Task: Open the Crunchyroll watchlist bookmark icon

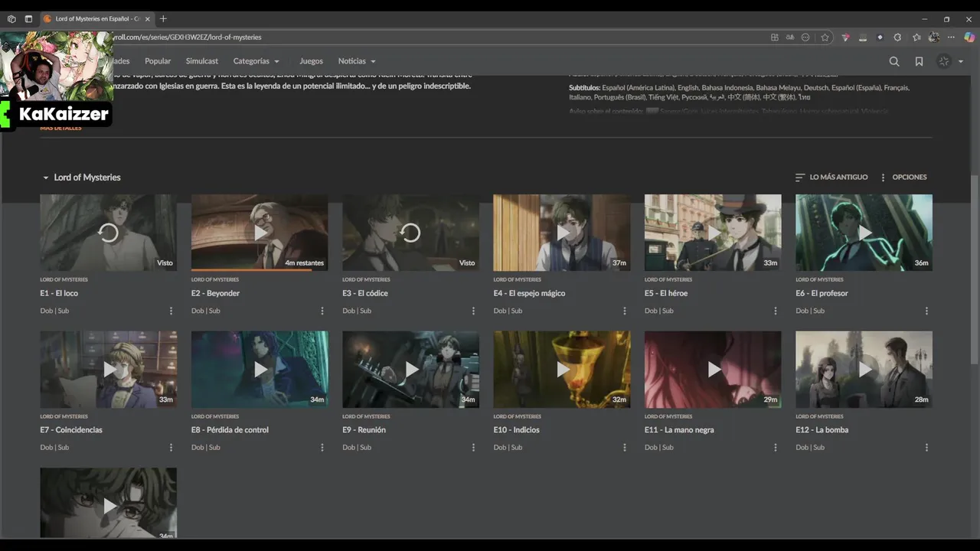Action: coord(919,61)
